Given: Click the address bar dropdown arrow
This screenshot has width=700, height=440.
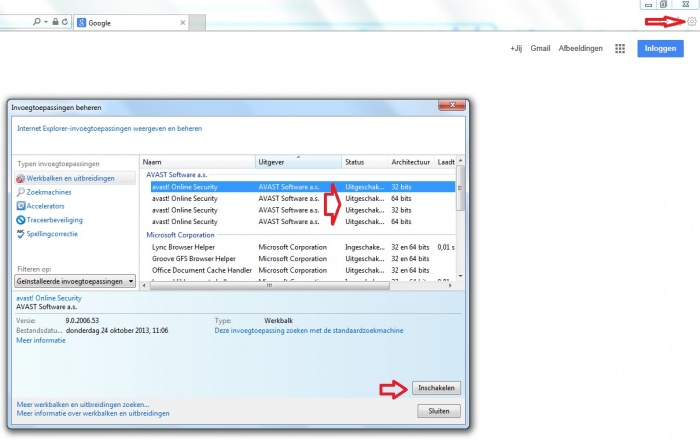Looking at the screenshot, I should point(46,21).
